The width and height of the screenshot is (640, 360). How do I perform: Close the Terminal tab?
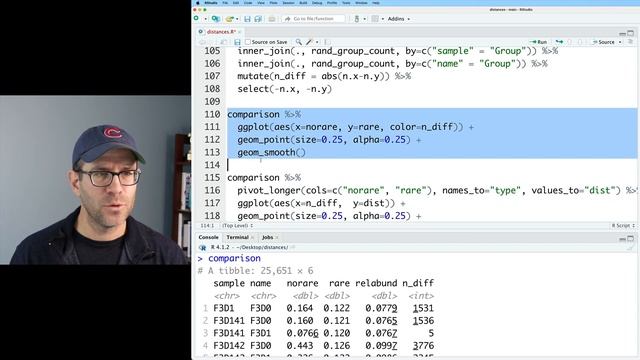pyautogui.click(x=253, y=238)
